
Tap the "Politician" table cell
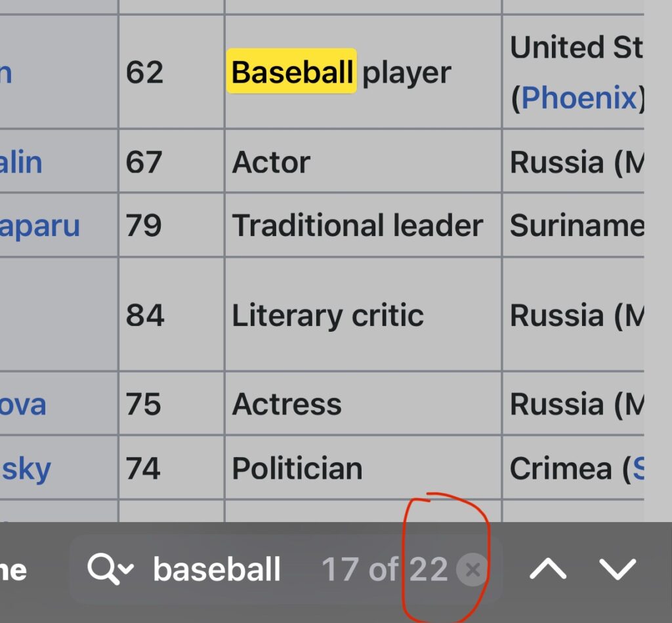click(x=297, y=468)
